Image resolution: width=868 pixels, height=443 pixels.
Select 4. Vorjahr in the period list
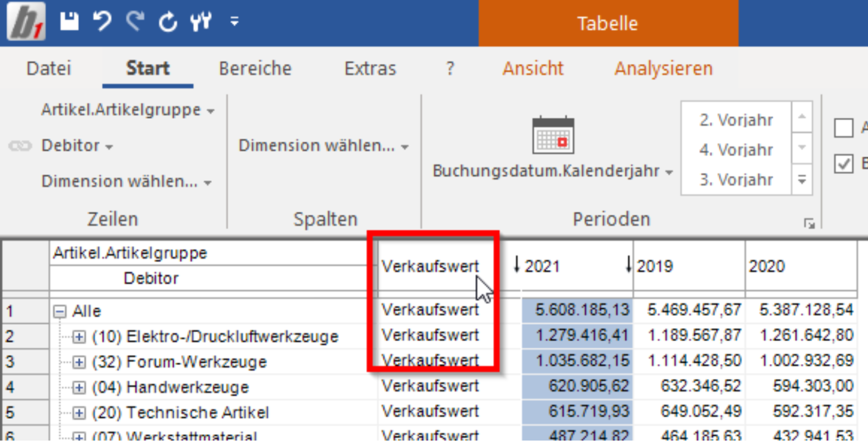[x=736, y=150]
